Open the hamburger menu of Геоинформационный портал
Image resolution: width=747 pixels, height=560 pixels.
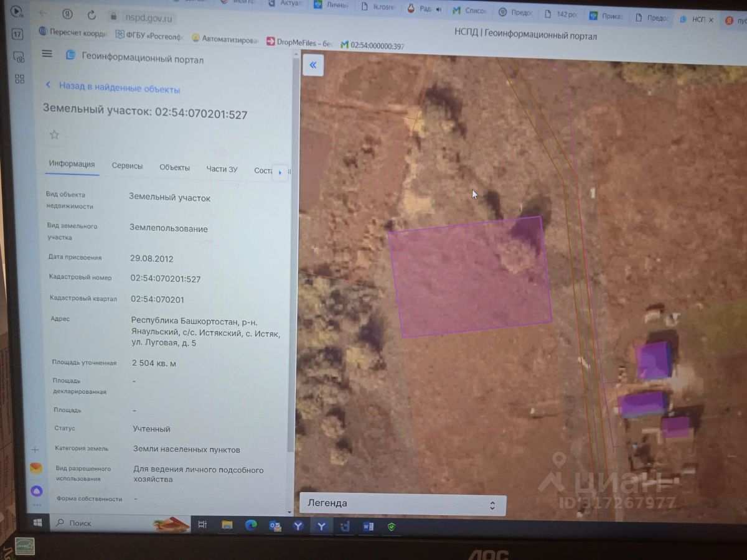click(47, 54)
